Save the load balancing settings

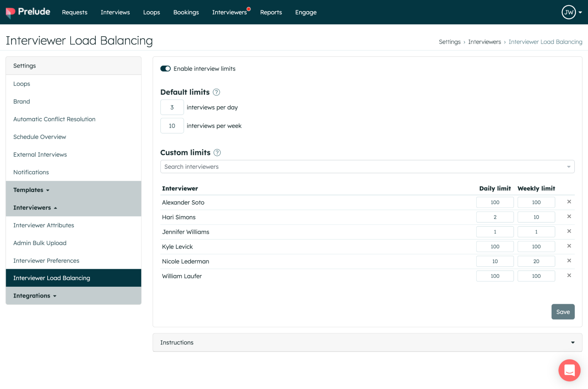point(563,312)
